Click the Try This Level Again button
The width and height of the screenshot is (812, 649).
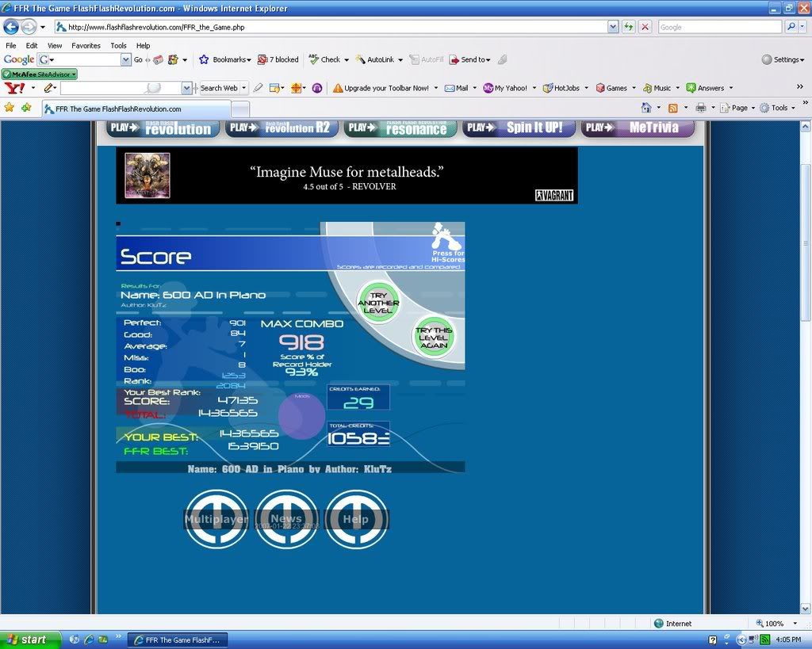(x=434, y=338)
